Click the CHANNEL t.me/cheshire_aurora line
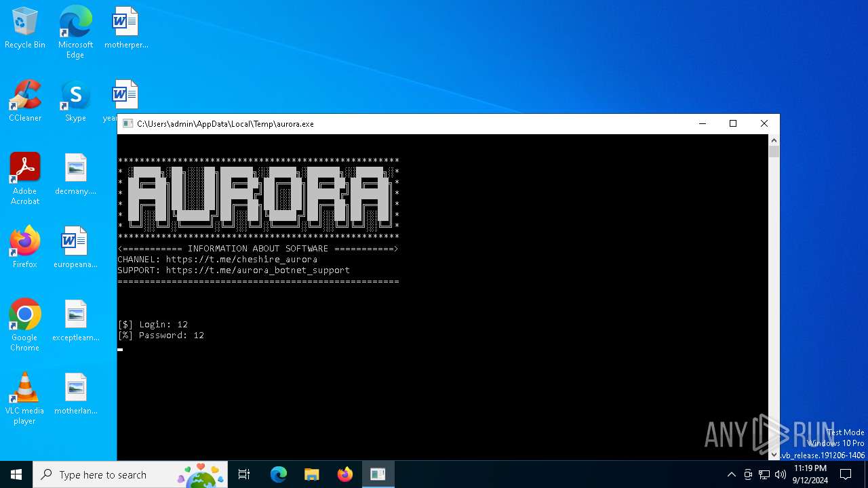Screen dimensions: 868x488 pyautogui.click(x=218, y=260)
